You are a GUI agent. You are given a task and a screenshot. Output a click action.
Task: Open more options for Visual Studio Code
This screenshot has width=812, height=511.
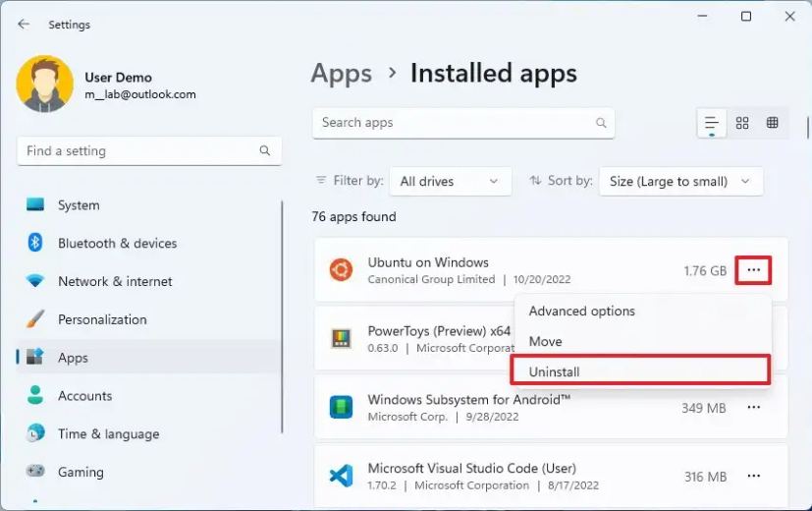[x=753, y=477]
